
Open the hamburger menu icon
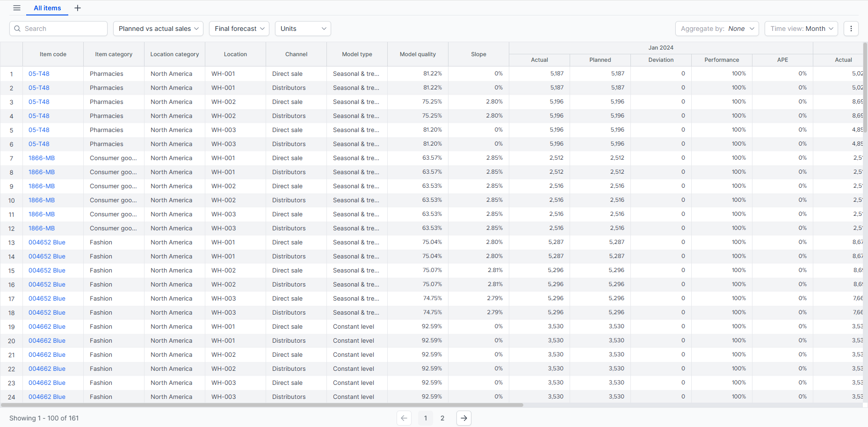(x=17, y=8)
